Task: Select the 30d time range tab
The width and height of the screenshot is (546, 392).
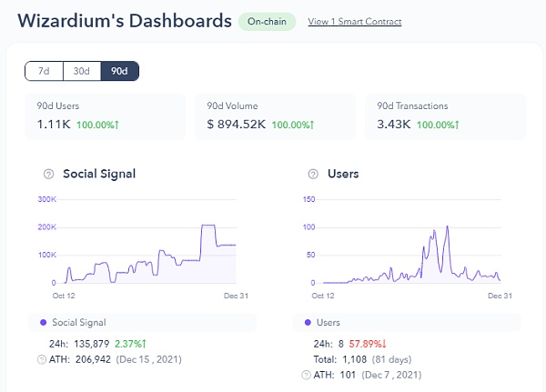Action: point(81,71)
